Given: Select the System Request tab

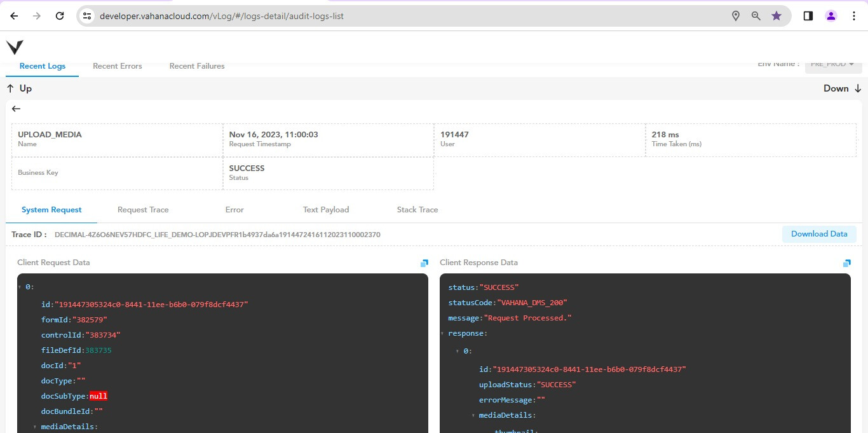Looking at the screenshot, I should click(x=51, y=210).
